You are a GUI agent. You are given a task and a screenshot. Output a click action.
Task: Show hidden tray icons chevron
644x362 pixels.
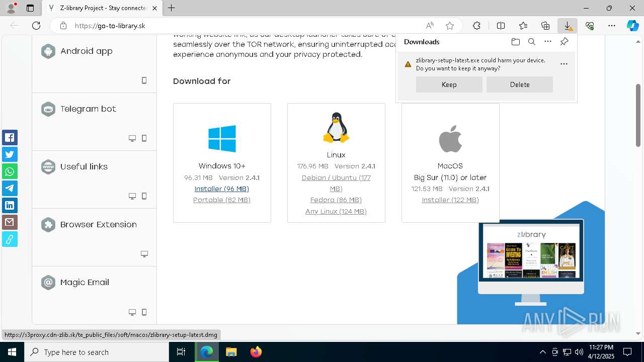[542, 352]
